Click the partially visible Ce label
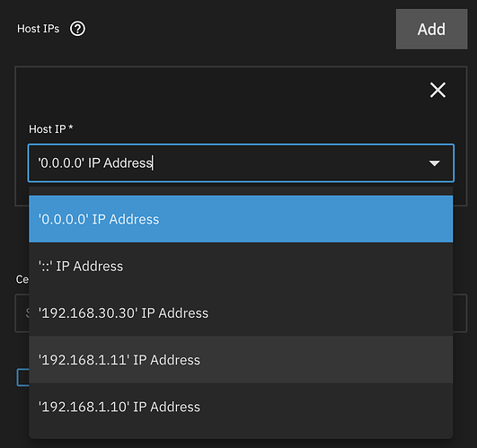The image size is (477, 448). click(22, 279)
